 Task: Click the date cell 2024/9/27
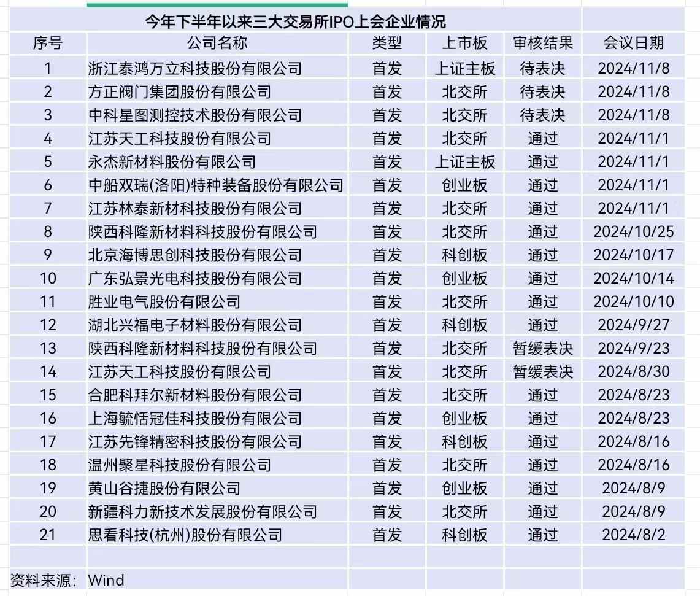click(634, 325)
